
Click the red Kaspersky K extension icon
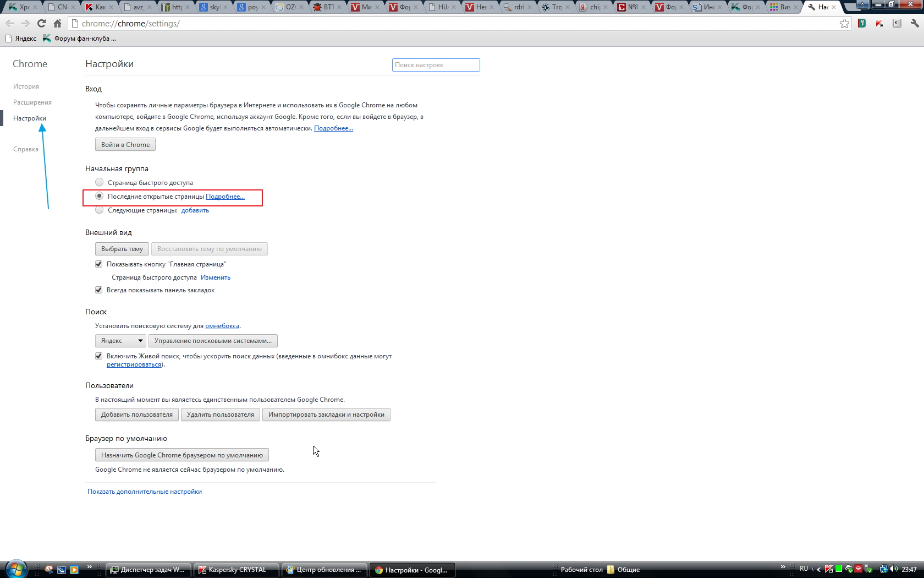[x=879, y=24]
